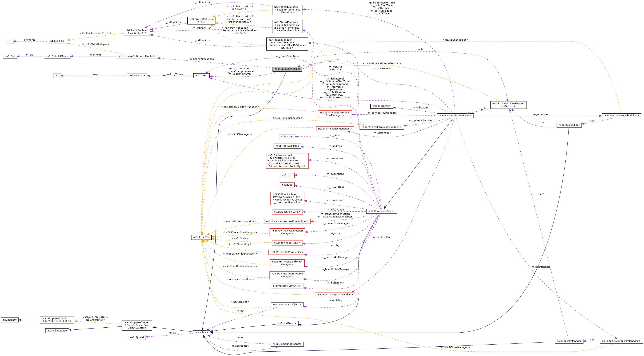Click the std::set< K > node
This screenshot has width=644, height=356.
tap(137, 76)
